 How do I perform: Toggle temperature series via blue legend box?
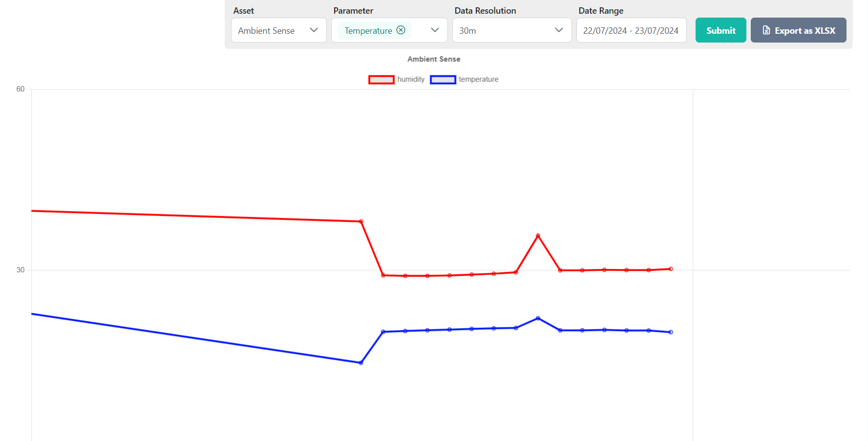pos(443,80)
